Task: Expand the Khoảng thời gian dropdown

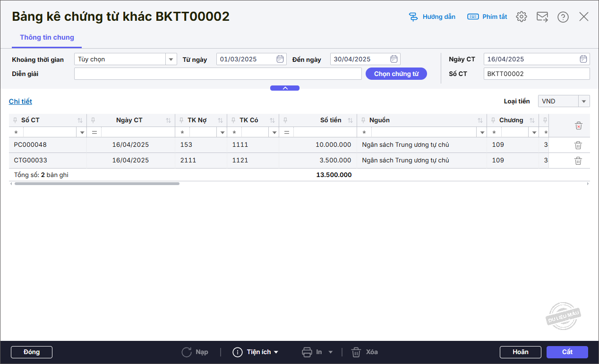Action: (171, 59)
